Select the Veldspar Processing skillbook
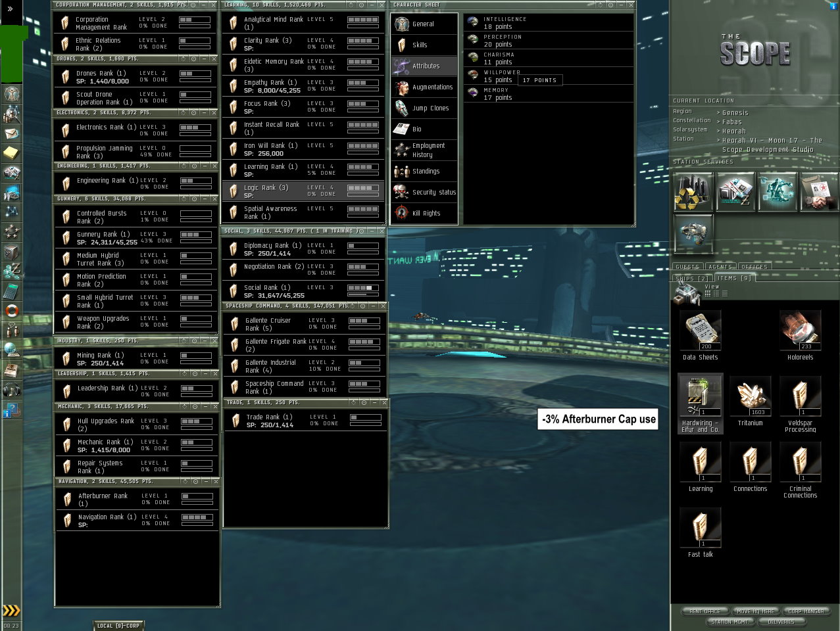Screen dimensions: 840x631 tap(800, 404)
